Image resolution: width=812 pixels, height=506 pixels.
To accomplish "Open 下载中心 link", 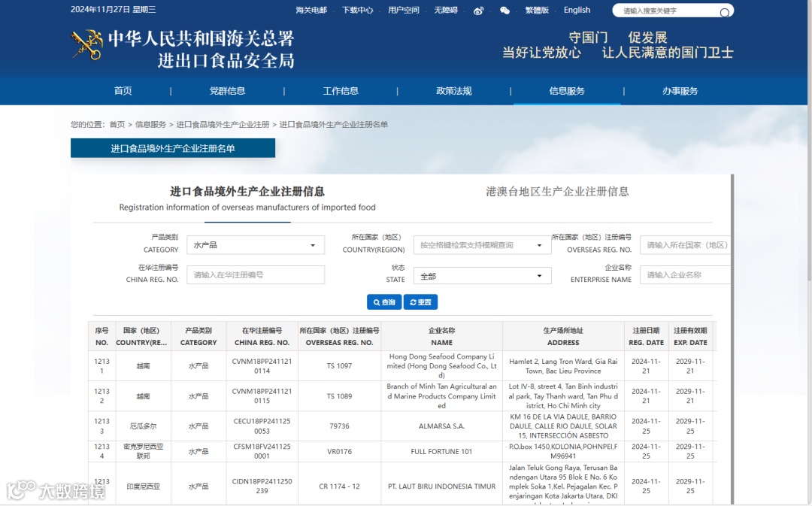I will pyautogui.click(x=357, y=10).
